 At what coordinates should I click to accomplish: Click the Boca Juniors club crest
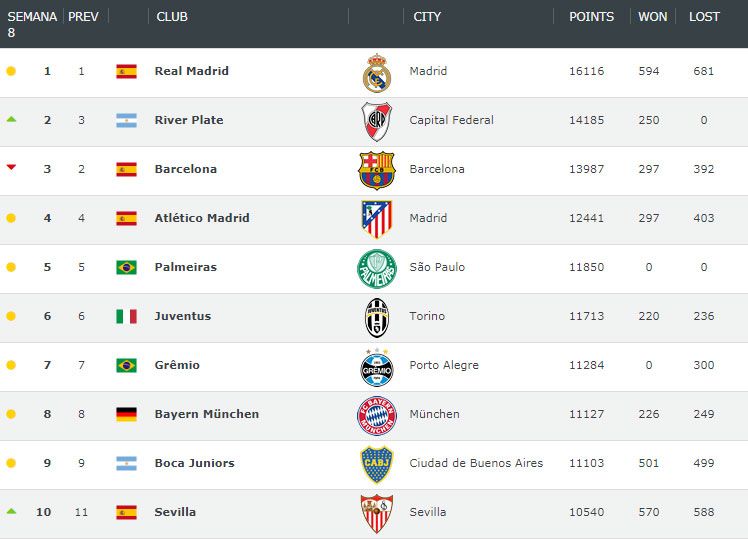[x=377, y=464]
